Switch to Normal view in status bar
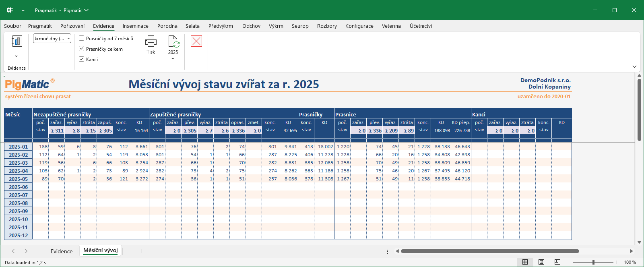The height and width of the screenshot is (267, 644). click(525, 262)
